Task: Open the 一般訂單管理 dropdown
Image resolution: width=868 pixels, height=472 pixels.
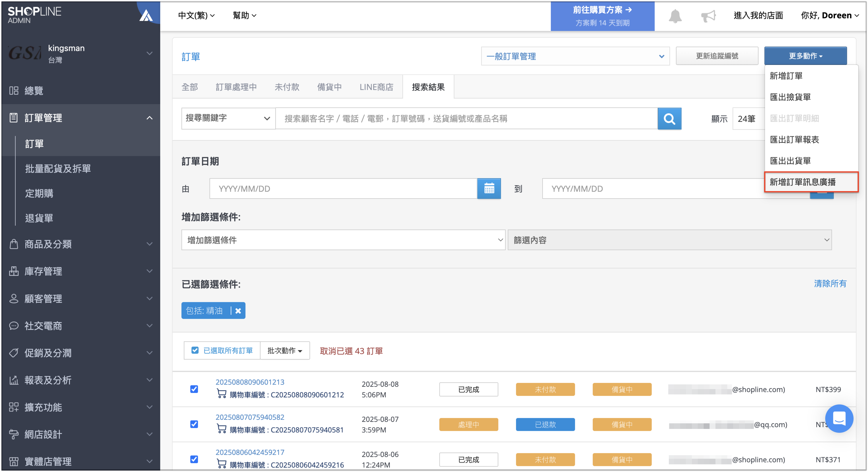Action: [x=575, y=56]
